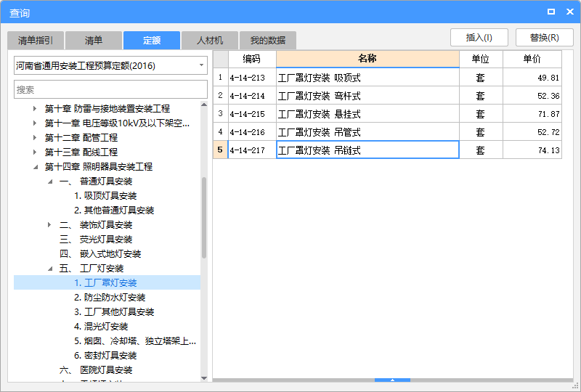This screenshot has width=581, height=392.
Task: Select code cell 4-14-213
Action: (252, 78)
